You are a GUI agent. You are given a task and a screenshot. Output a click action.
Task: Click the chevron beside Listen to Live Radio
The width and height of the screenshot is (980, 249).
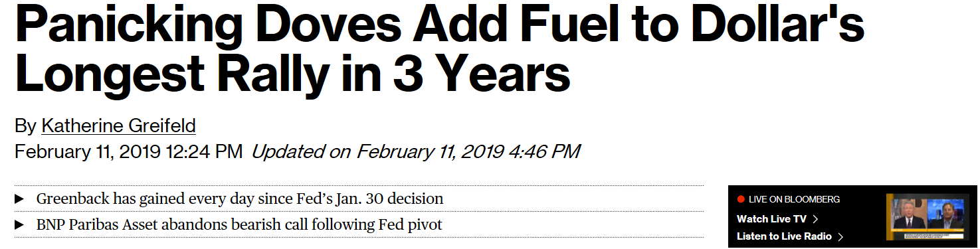840,236
